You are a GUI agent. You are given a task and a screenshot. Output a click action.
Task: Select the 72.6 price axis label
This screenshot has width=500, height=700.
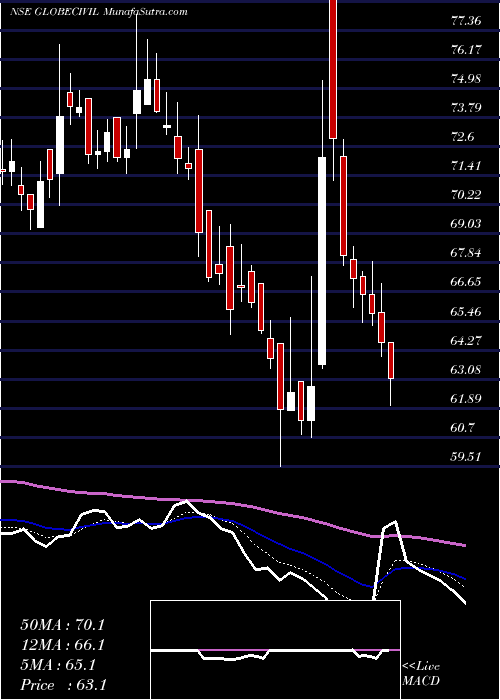[463, 137]
